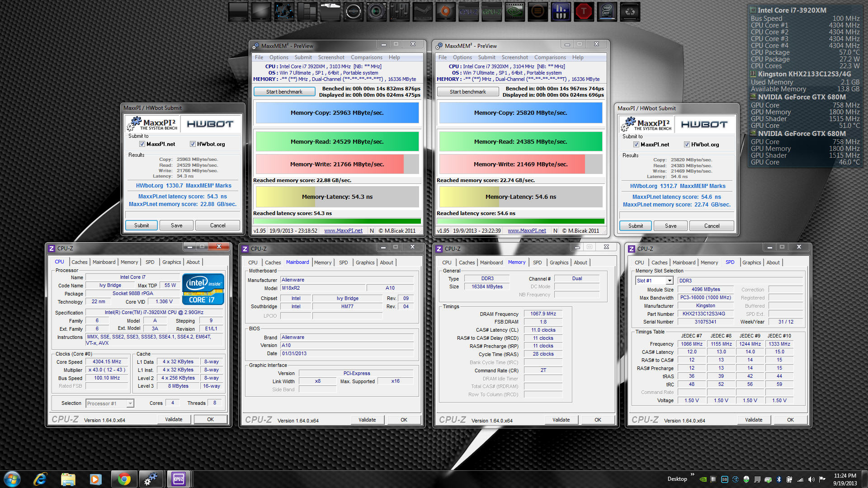The height and width of the screenshot is (488, 868).
Task: Open the CPU-Z folder in top dock
Action: (468, 12)
